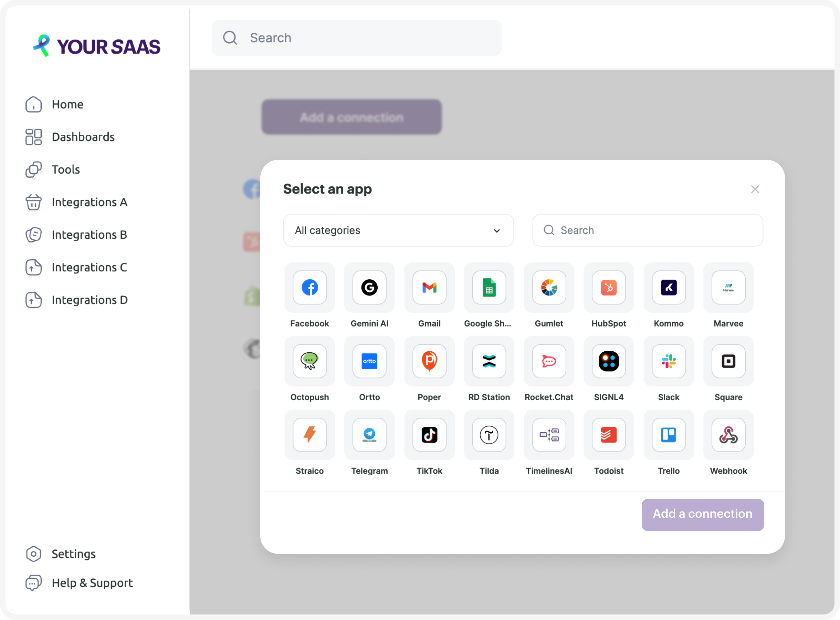Screen dimensions: 840x620
Task: Click the blurred Add a connection button behind dialog
Action: (x=351, y=117)
